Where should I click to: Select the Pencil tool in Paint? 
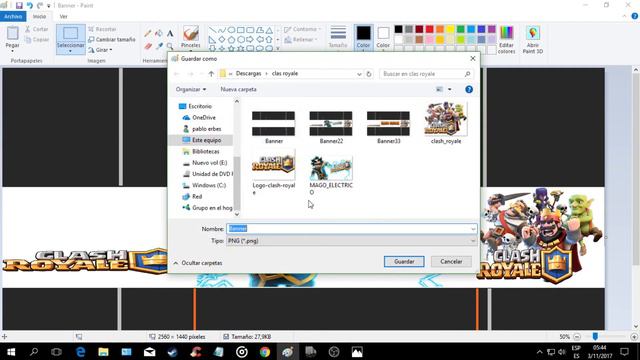click(x=148, y=33)
